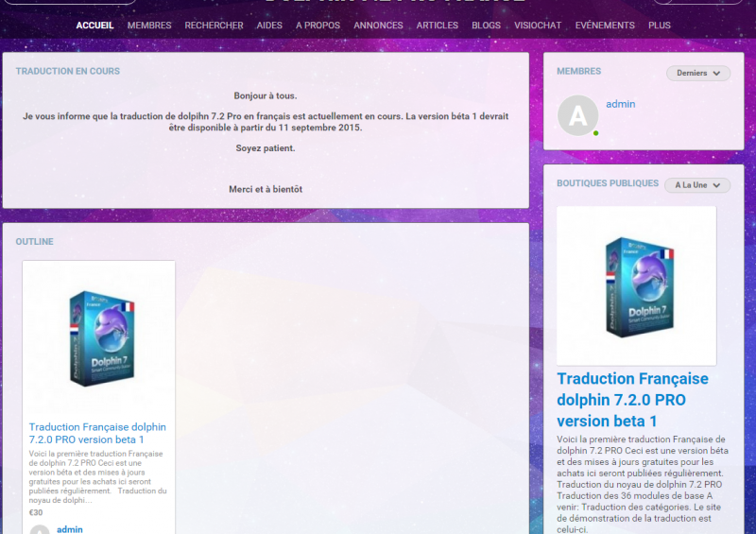756x534 pixels.
Task: Navigate to BLOGS
Action: [486, 26]
